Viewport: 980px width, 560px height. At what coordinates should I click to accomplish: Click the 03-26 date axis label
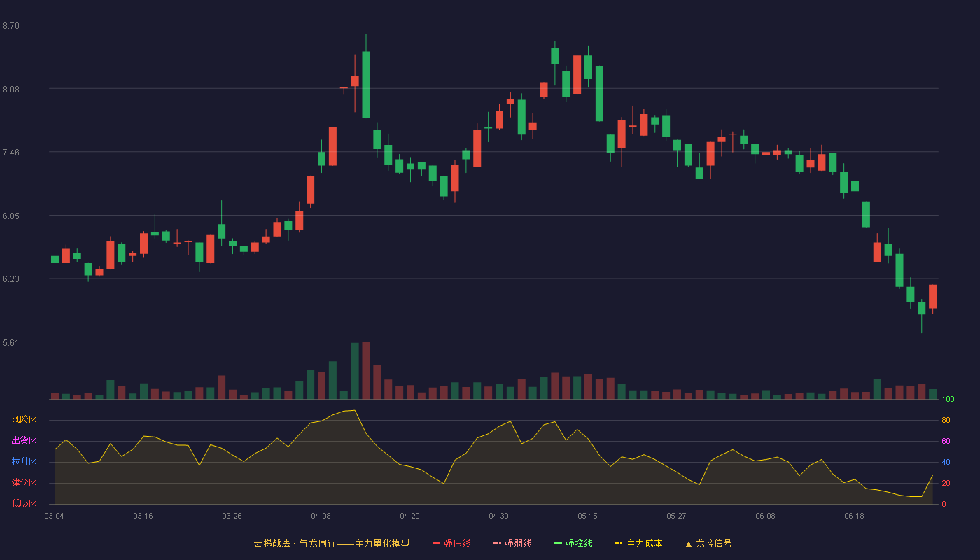click(232, 516)
